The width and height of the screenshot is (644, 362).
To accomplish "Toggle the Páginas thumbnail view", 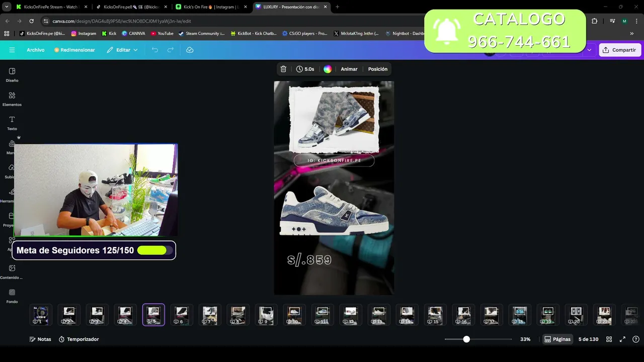I will tap(557, 339).
